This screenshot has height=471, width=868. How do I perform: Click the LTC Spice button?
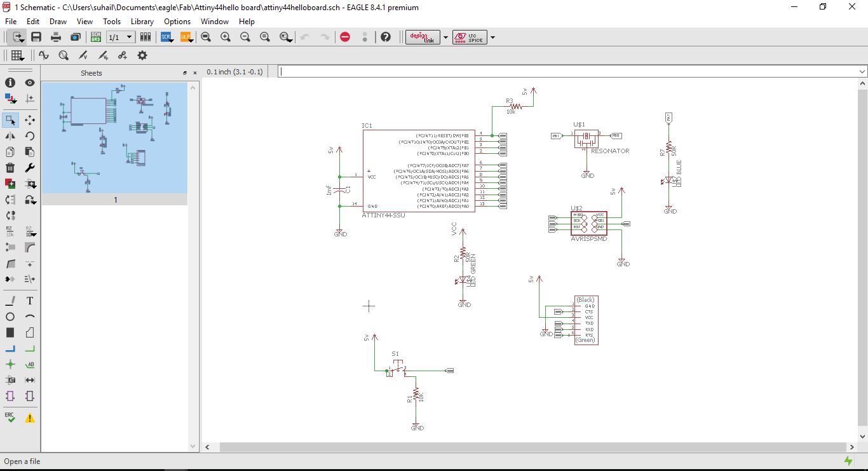(470, 37)
